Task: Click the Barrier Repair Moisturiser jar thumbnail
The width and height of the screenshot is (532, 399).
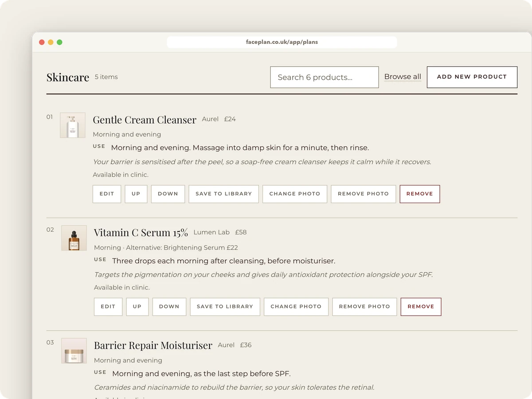Action: point(74,351)
